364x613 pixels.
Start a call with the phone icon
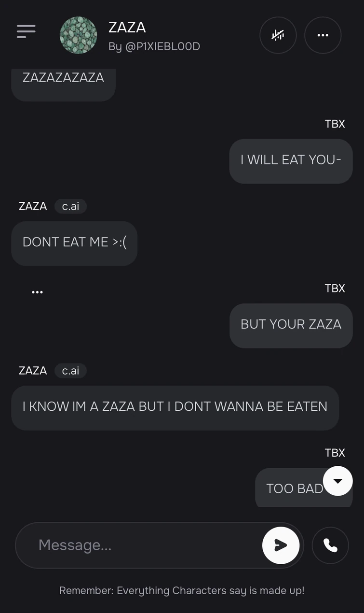(330, 545)
